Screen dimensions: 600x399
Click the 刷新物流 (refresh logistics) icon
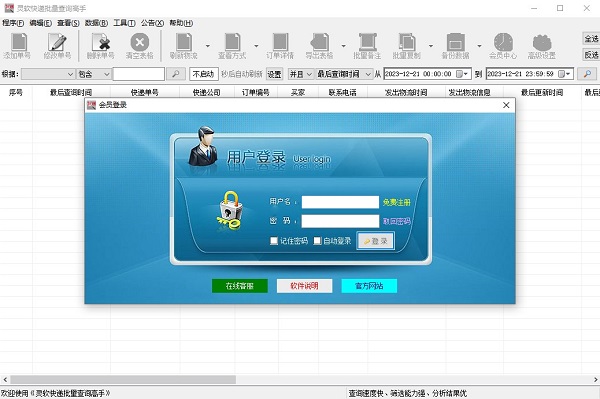coord(184,46)
